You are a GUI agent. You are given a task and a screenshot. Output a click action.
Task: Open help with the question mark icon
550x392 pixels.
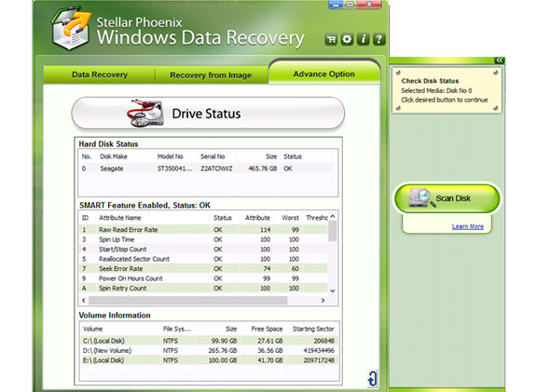click(378, 39)
